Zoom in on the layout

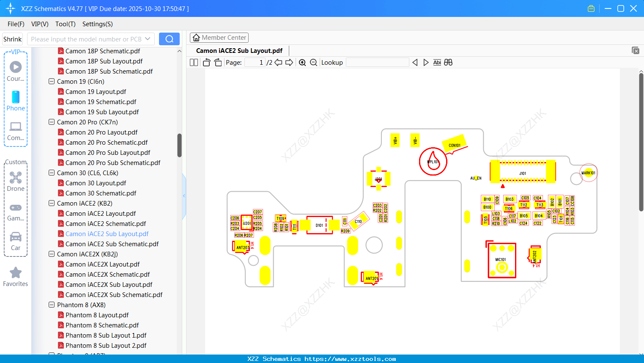[x=302, y=63]
